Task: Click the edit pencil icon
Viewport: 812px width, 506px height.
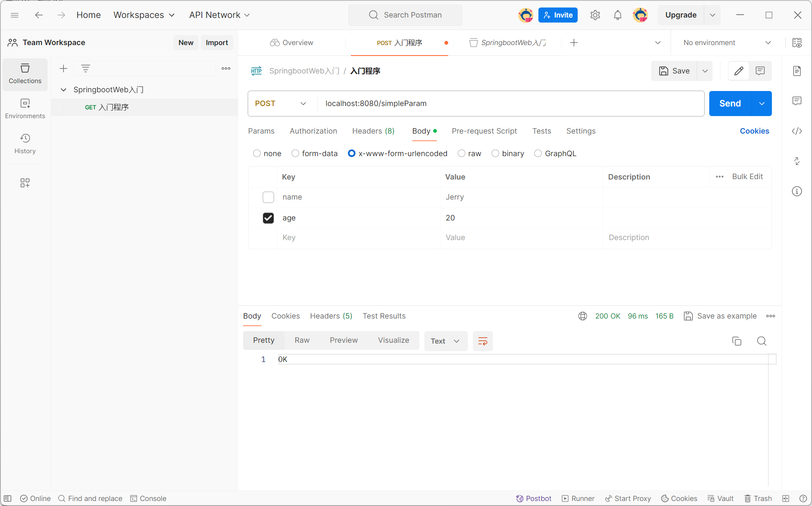Action: (739, 71)
